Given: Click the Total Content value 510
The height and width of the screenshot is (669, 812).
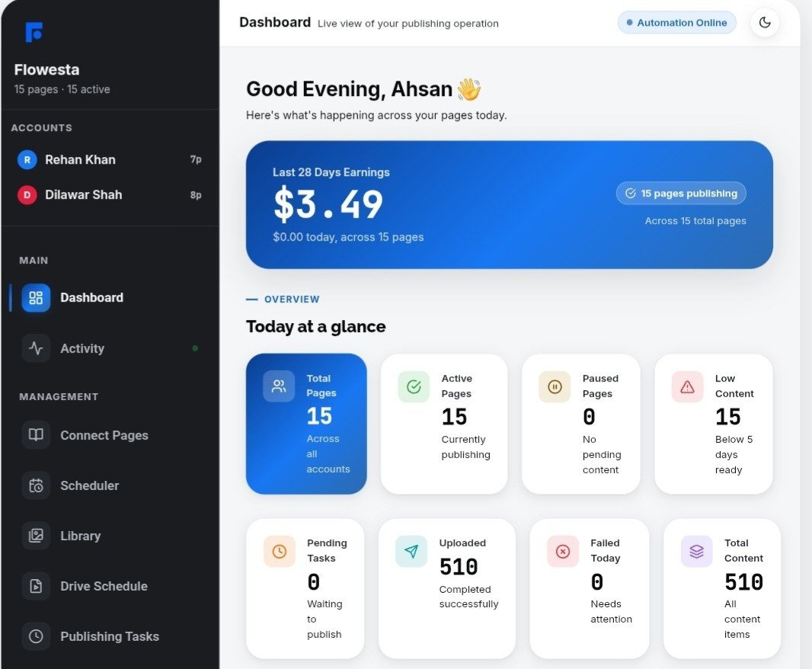Looking at the screenshot, I should tap(743, 582).
